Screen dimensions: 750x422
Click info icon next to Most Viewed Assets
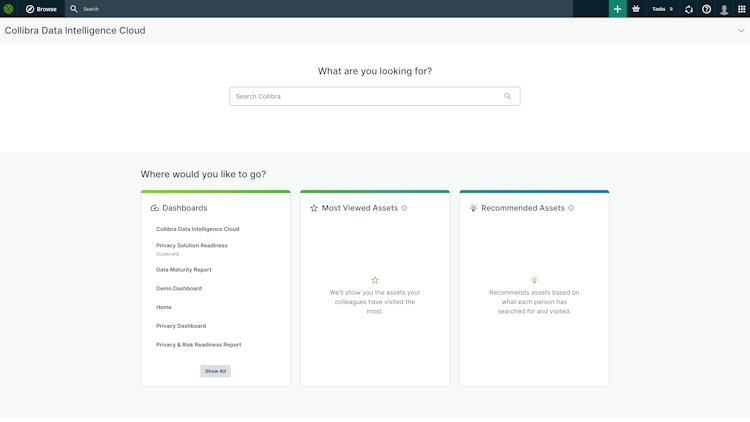(x=404, y=208)
